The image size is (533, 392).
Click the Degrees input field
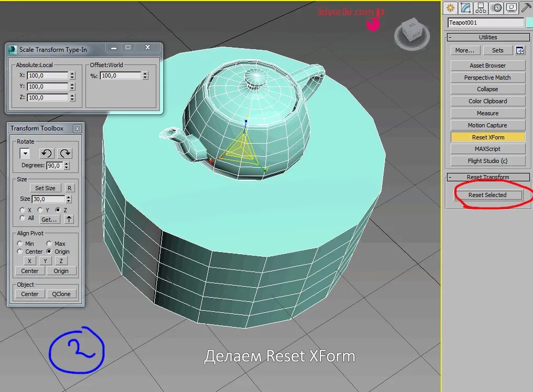pos(55,166)
